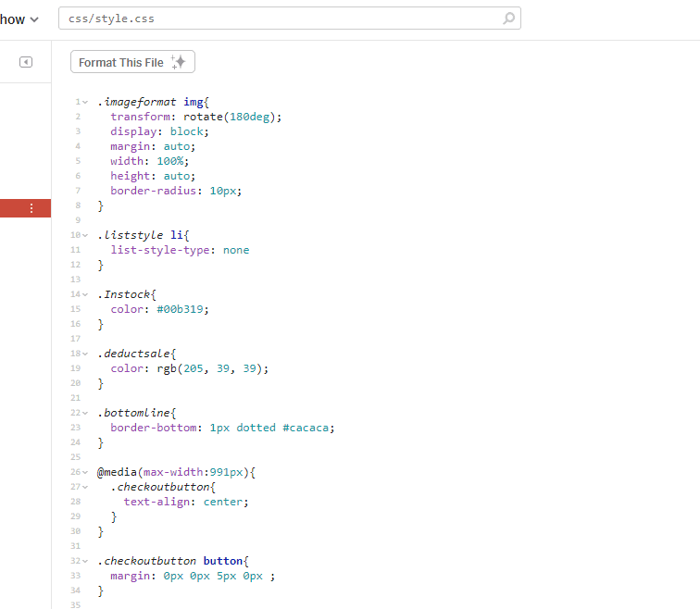The width and height of the screenshot is (700, 609).
Task: Click the magnifier icon in the file search box
Action: point(508,19)
